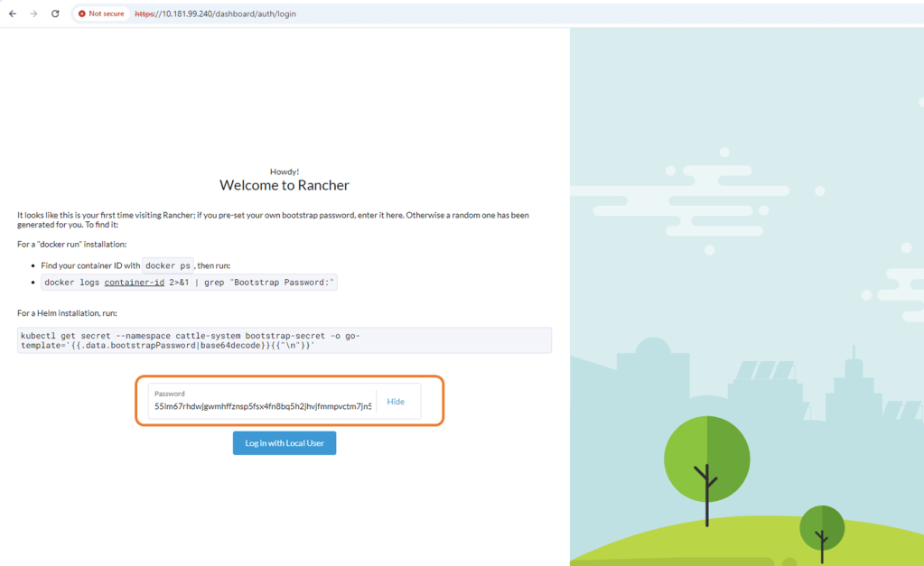This screenshot has width=924, height=566.
Task: Click the small "Password" field label
Action: [170, 394]
